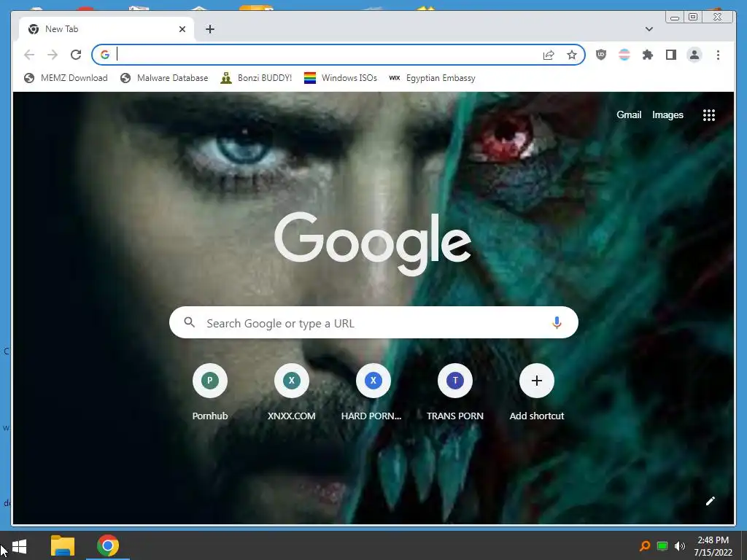Open Bonzi BUDDY! bookmark

click(x=256, y=77)
